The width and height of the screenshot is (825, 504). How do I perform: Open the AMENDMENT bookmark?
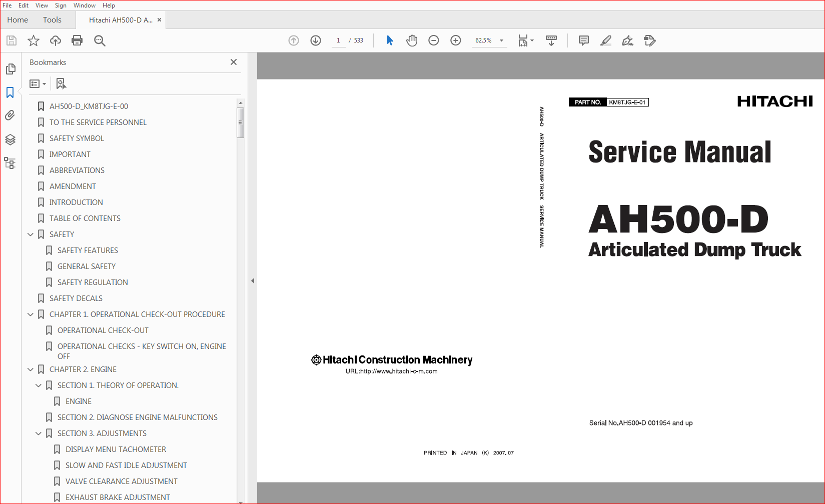(x=73, y=186)
